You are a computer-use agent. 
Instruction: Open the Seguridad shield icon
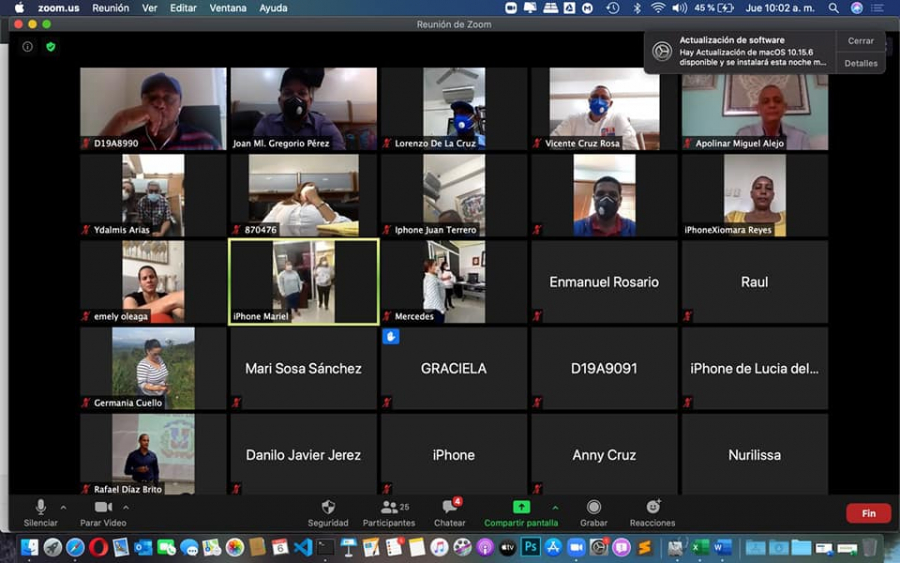[x=328, y=508]
